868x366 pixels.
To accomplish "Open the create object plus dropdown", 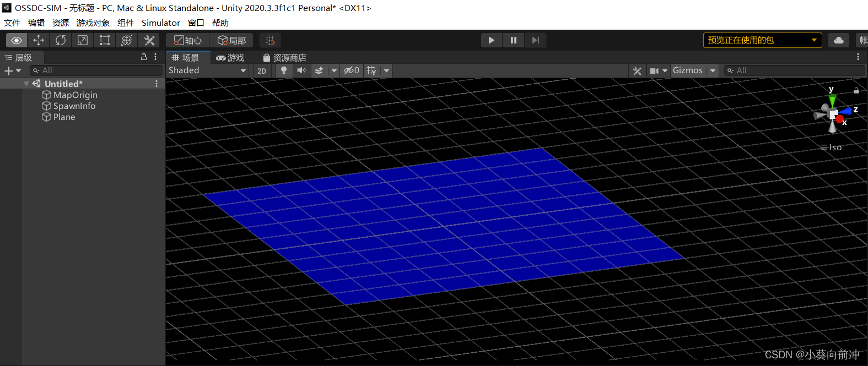I will point(13,70).
